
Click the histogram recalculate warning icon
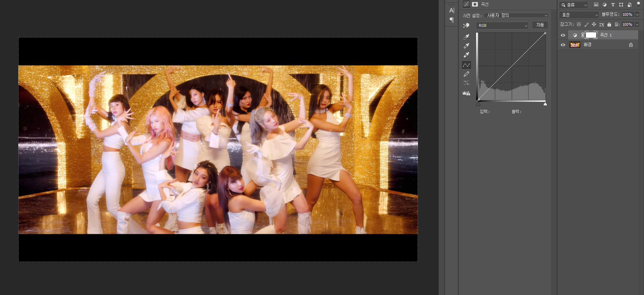pyautogui.click(x=466, y=93)
